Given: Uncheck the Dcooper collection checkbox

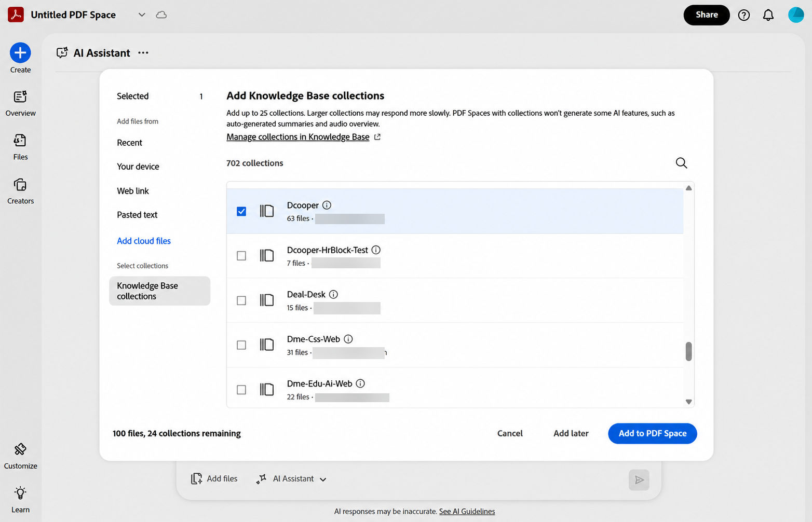Looking at the screenshot, I should (241, 211).
